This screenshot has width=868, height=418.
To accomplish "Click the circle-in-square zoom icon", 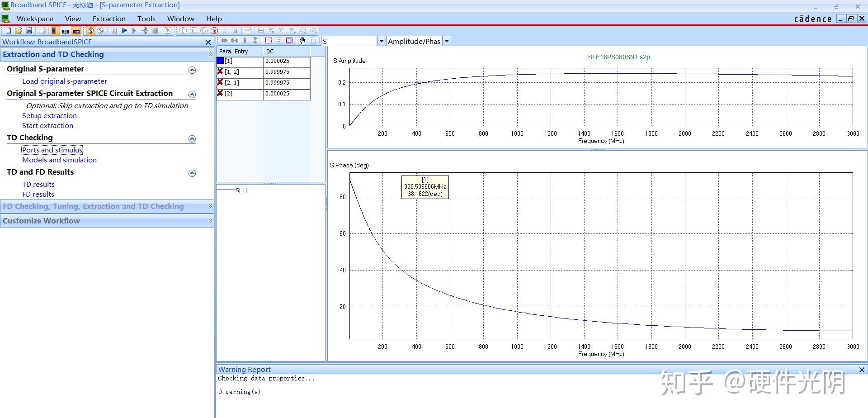I will 289,40.
